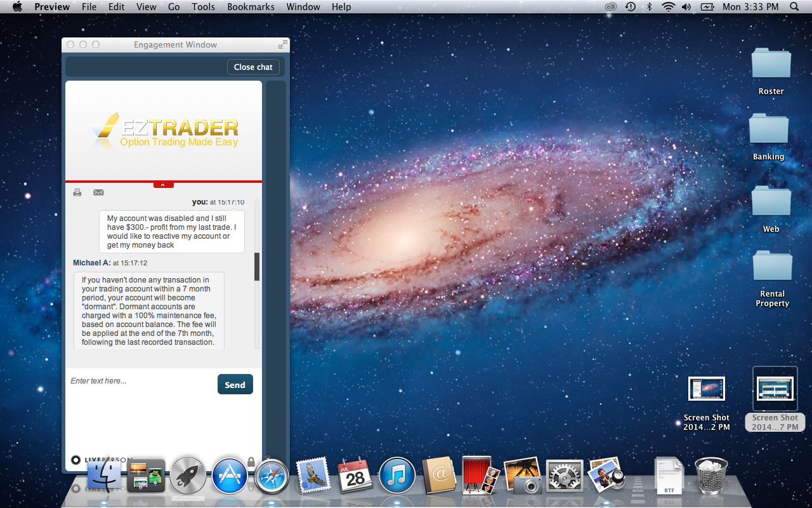Select the Rental Property folder
Viewport: 812px width, 508px height.
click(x=773, y=278)
